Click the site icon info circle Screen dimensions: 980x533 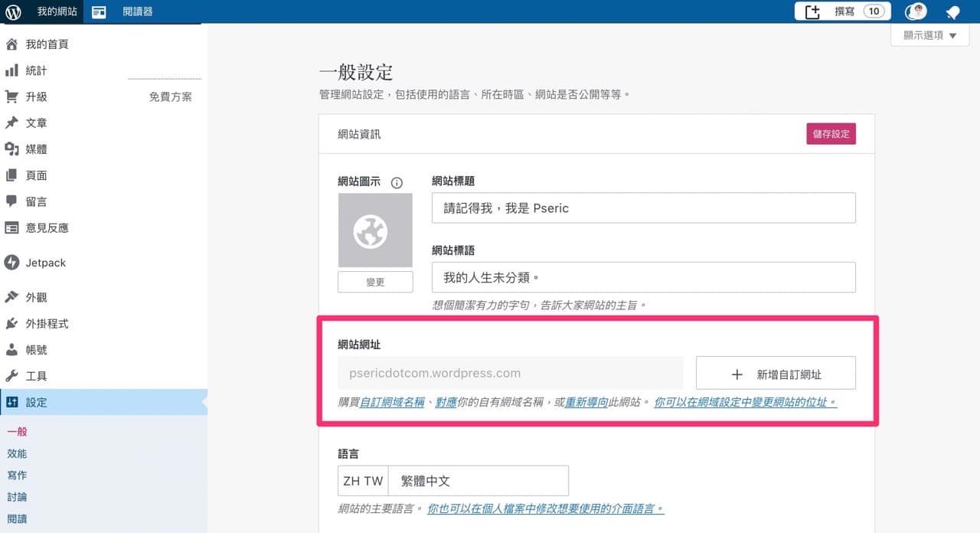coord(397,182)
